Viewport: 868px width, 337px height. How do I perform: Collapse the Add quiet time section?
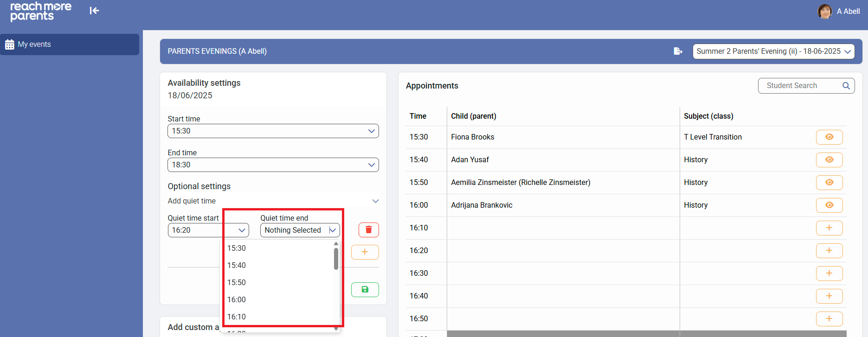point(375,201)
